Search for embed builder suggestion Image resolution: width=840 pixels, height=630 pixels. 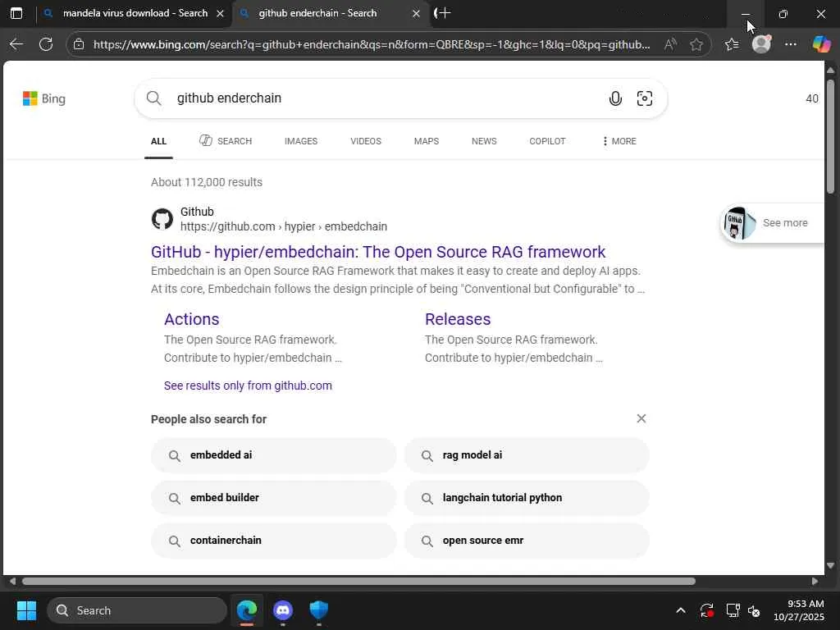click(x=274, y=498)
